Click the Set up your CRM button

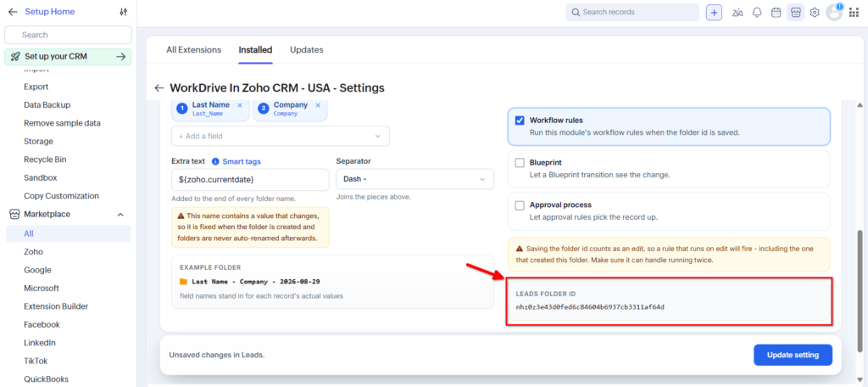[68, 57]
